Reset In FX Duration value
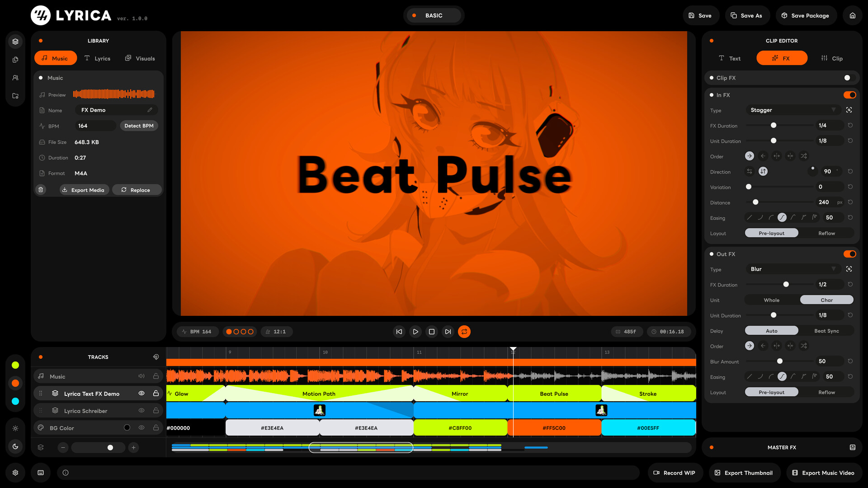 point(850,125)
